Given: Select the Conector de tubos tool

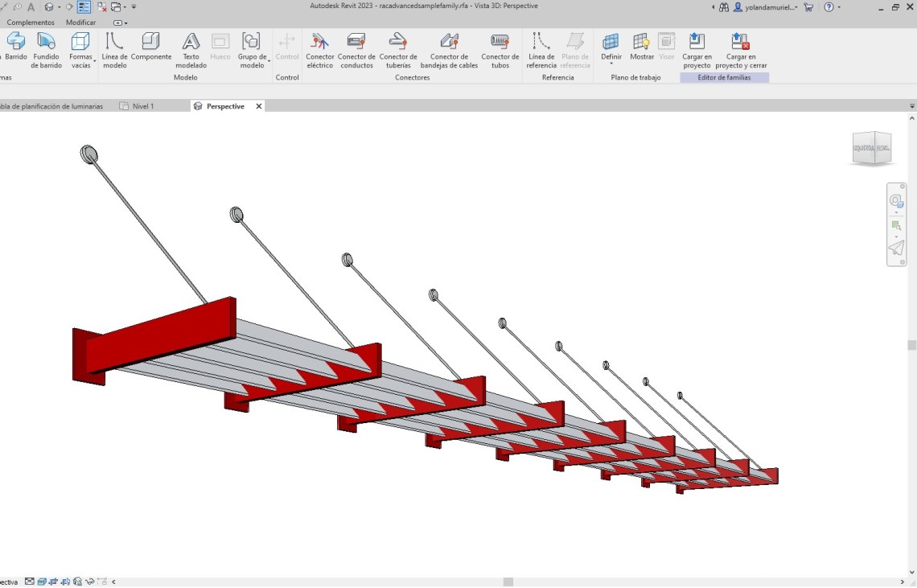Looking at the screenshot, I should (x=500, y=49).
